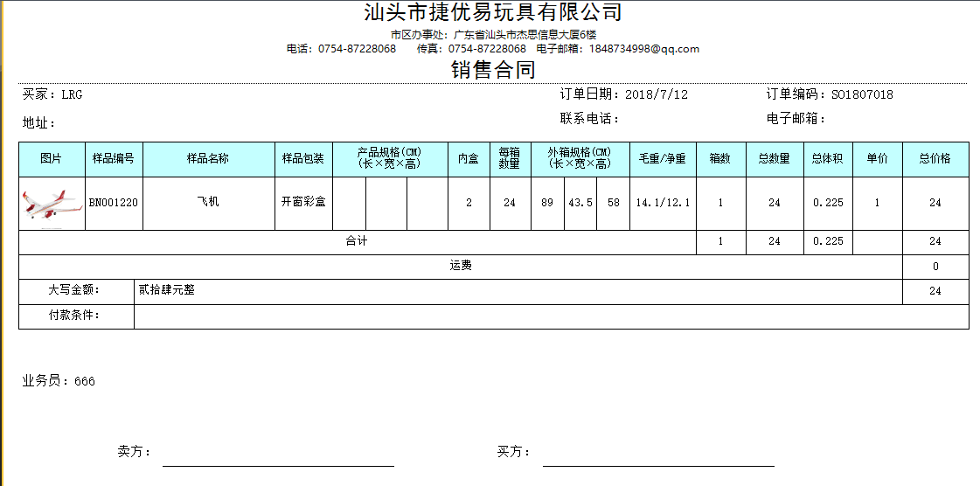Click the 销售合同 document title
The image size is (980, 486).
click(493, 71)
